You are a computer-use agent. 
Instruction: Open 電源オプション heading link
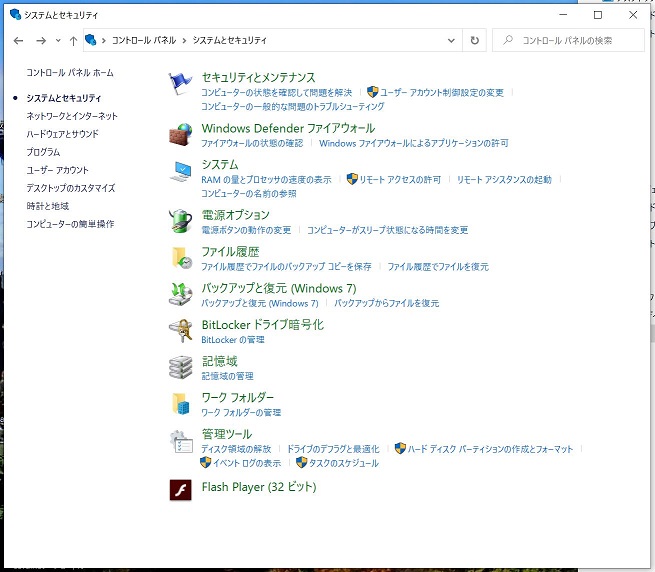[236, 215]
